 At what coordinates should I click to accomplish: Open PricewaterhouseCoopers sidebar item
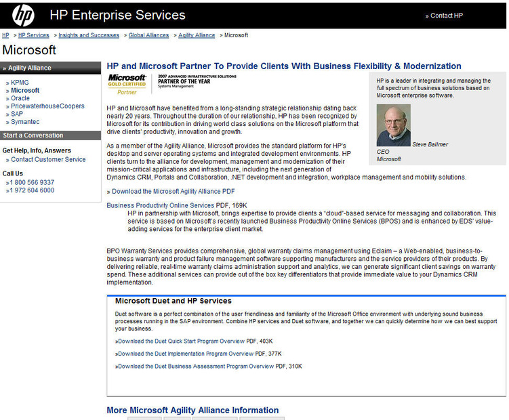point(47,106)
